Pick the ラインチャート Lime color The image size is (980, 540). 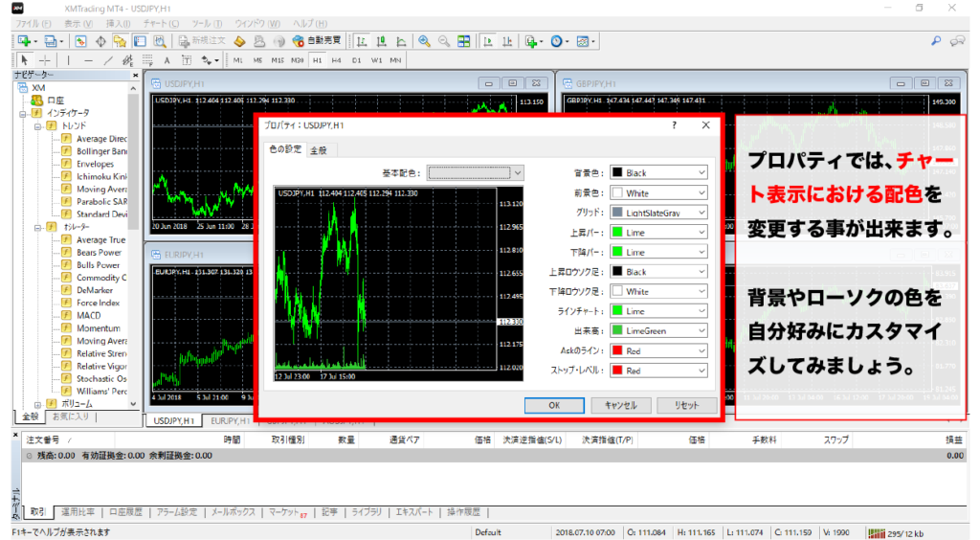tap(658, 311)
